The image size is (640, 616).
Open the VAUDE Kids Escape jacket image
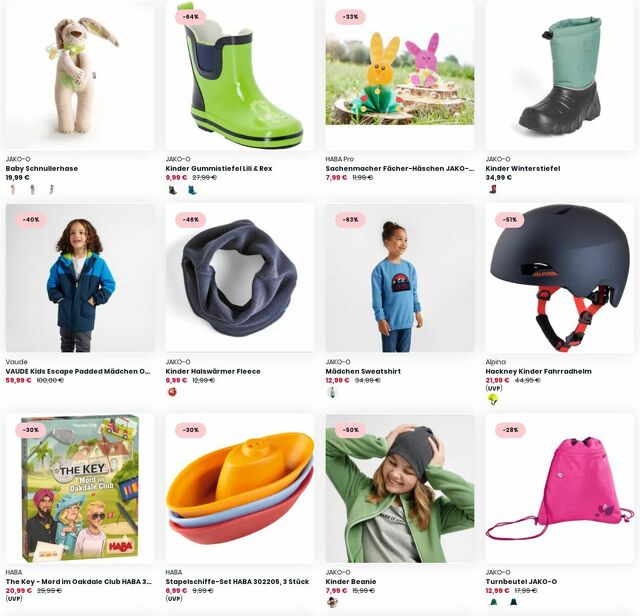coord(80,278)
